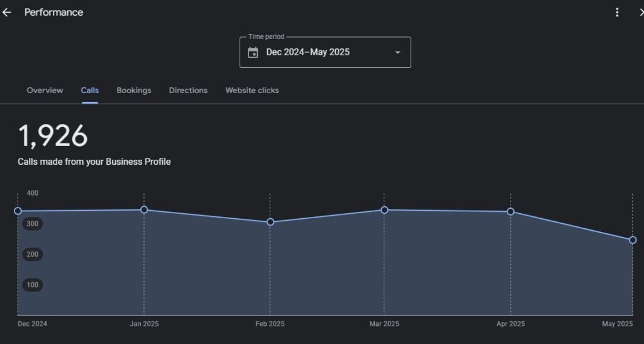Select the May 2025 data point

pyautogui.click(x=633, y=240)
